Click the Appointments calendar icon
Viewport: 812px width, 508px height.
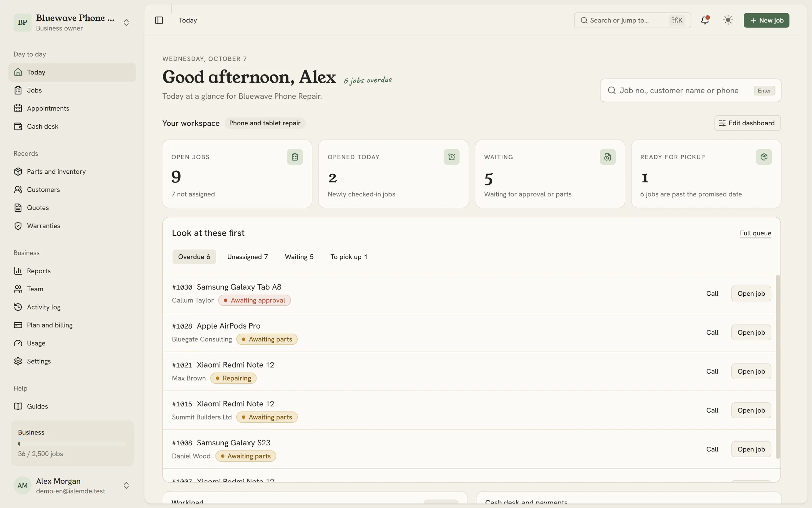click(18, 108)
